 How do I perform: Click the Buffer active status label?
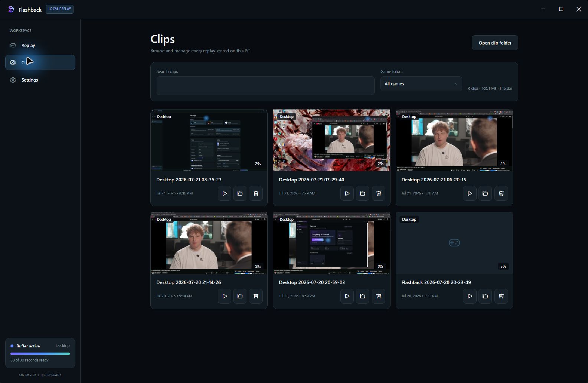coord(28,346)
